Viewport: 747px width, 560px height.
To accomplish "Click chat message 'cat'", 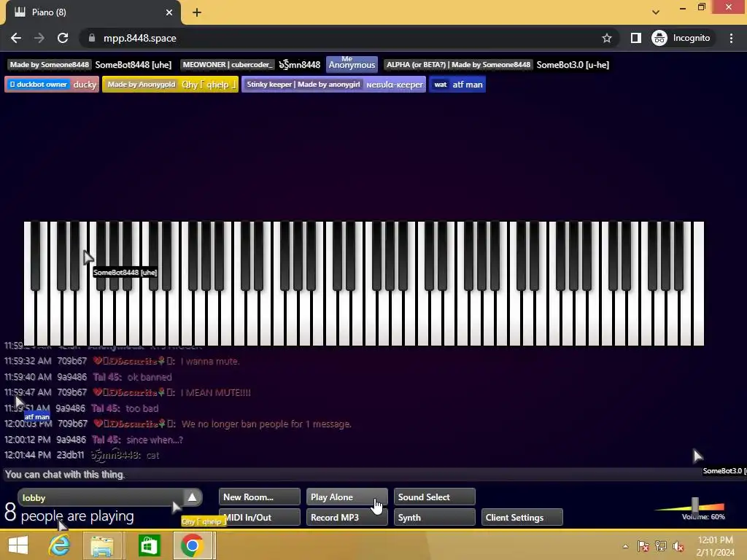I will click(153, 456).
